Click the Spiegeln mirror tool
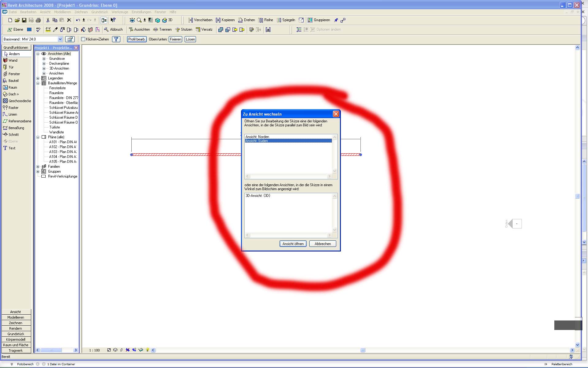The image size is (588, 368). coord(286,20)
